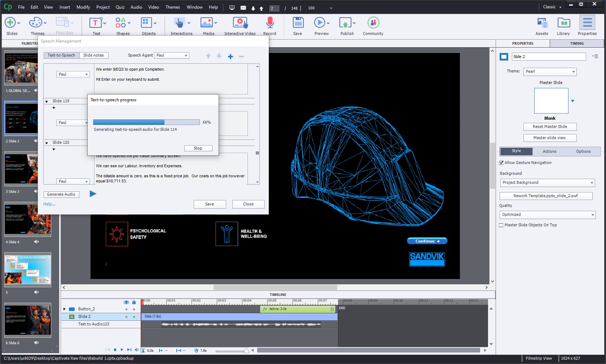The width and height of the screenshot is (606, 364).
Task: Adjust the timeline zoom slider handle
Action: [246, 351]
